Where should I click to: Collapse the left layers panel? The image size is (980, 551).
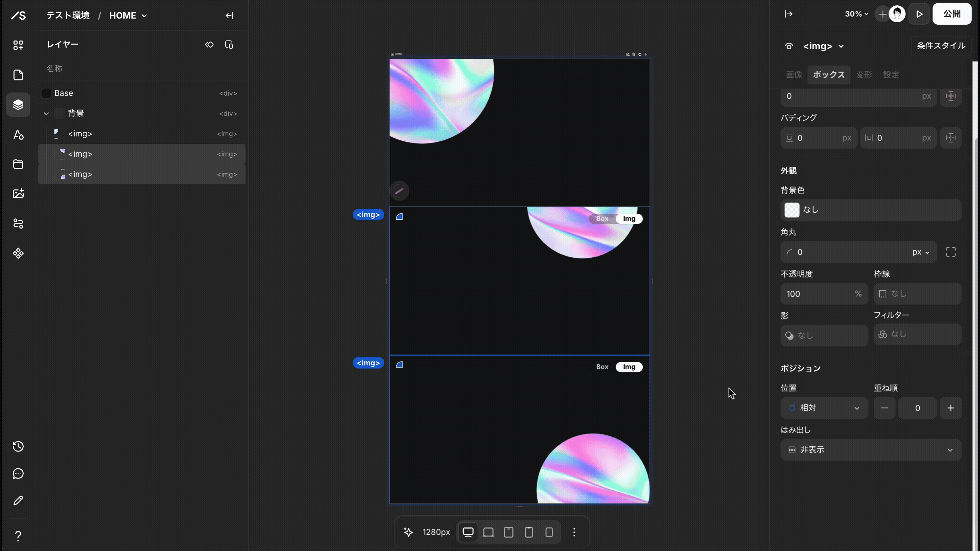(x=229, y=16)
